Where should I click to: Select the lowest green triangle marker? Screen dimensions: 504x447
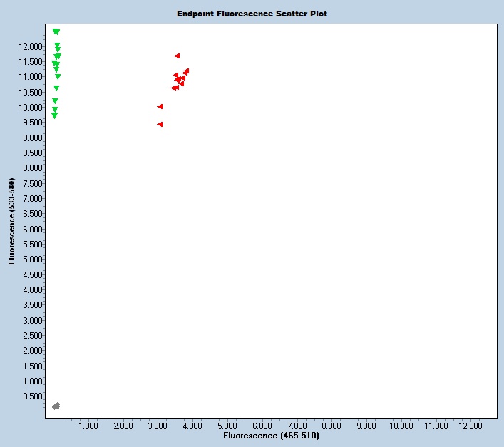coord(54,115)
